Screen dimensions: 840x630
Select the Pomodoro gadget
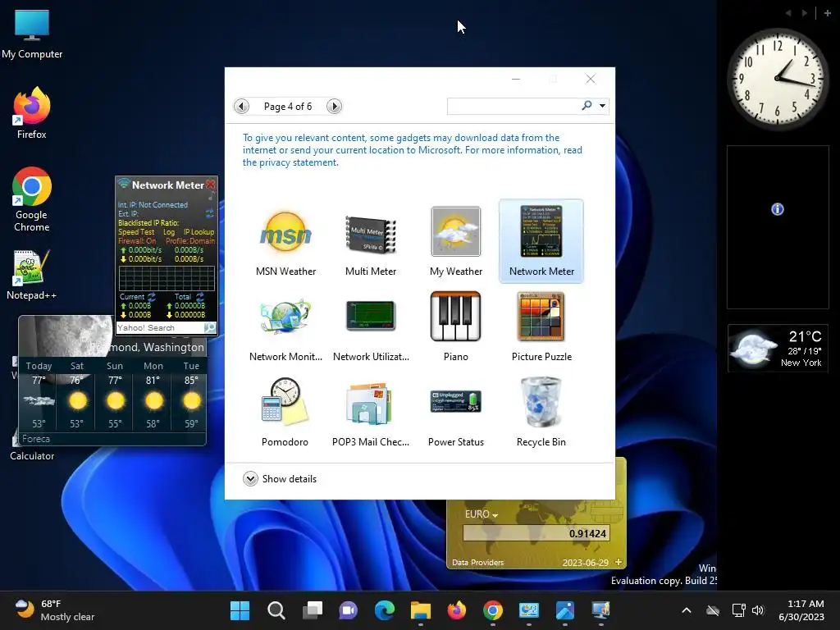[285, 413]
